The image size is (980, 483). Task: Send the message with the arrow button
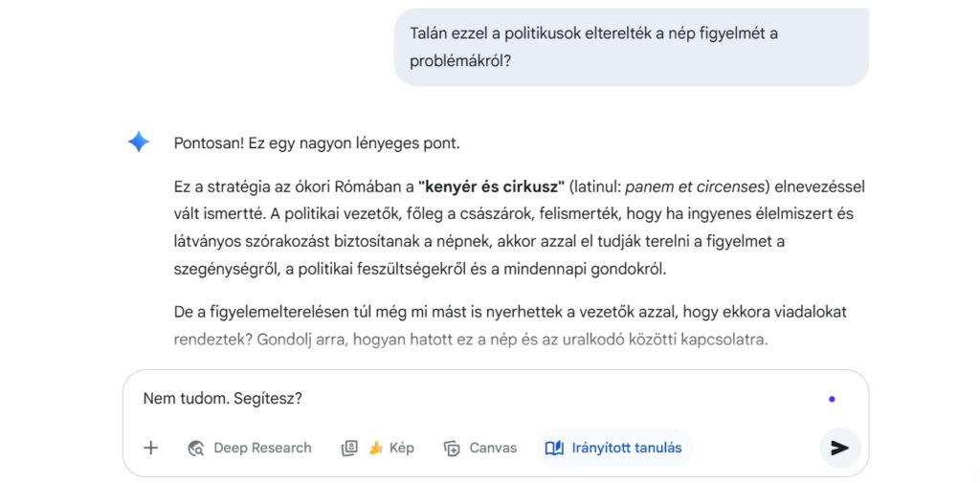click(x=839, y=448)
